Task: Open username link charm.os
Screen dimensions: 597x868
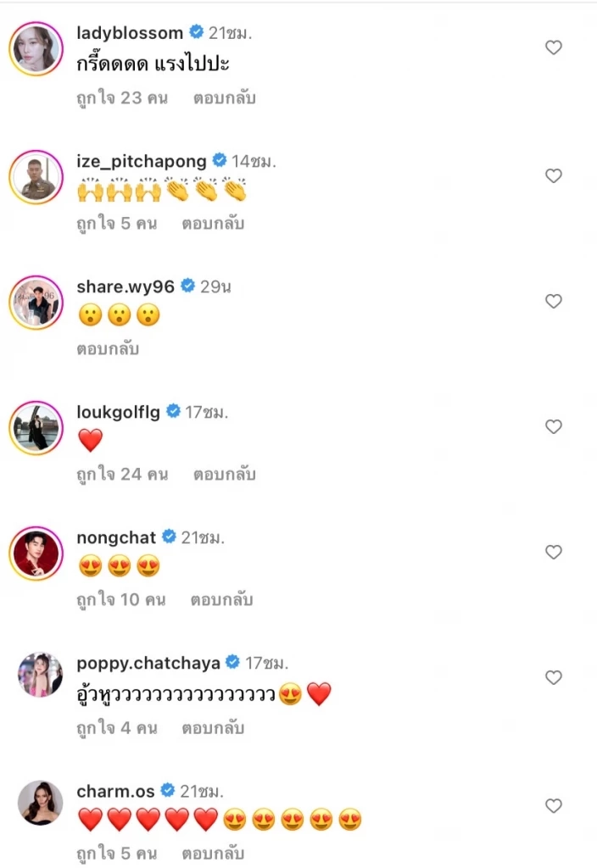Action: pyautogui.click(x=115, y=791)
